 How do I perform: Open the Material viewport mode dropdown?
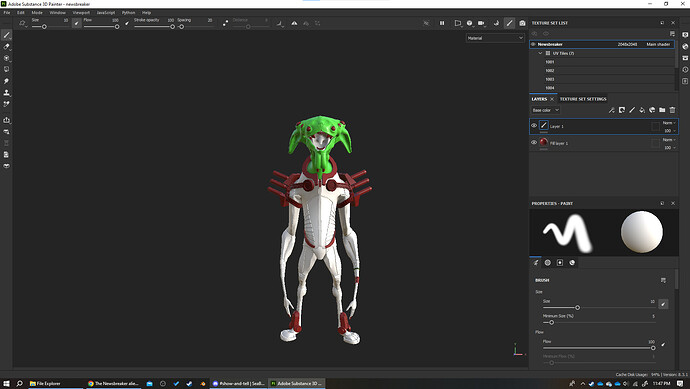pos(495,38)
